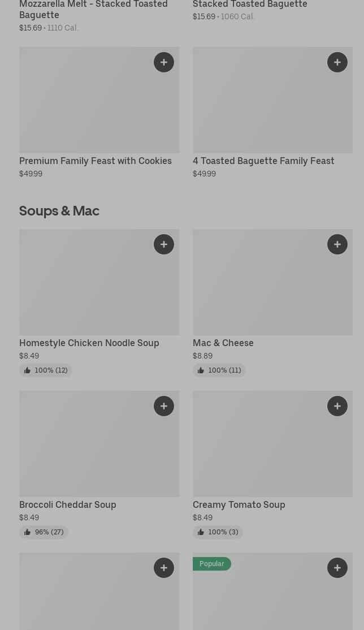Open the Mac & Cheese item
Screen dimensions: 364x630
pos(223,343)
